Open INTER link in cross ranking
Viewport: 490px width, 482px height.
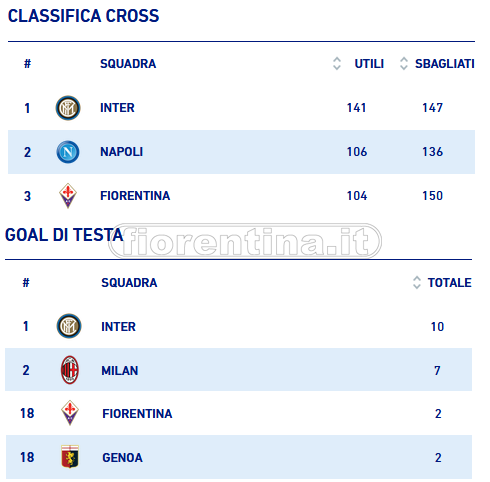coord(117,108)
